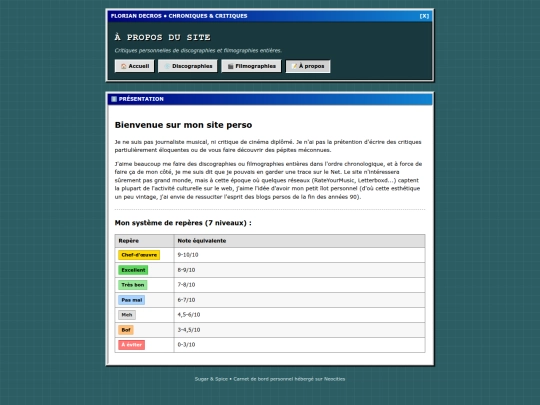Click the À PROPOS DU SITE title
Screen dimensions: 540x405
(163, 37)
